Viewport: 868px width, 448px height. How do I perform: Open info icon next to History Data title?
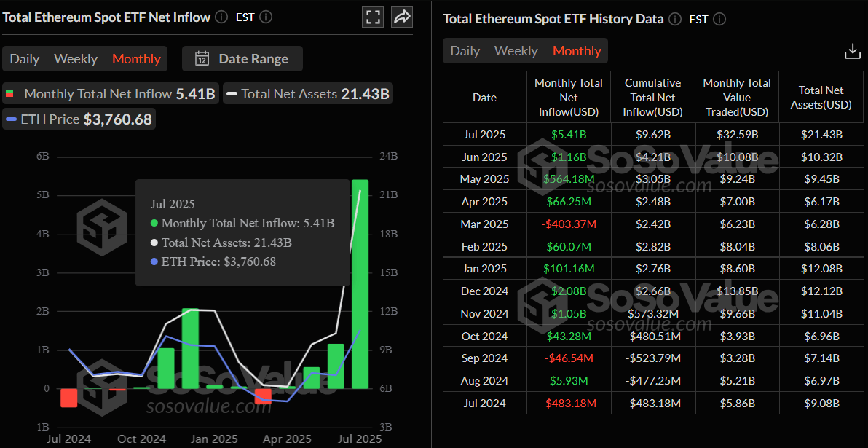coord(674,19)
